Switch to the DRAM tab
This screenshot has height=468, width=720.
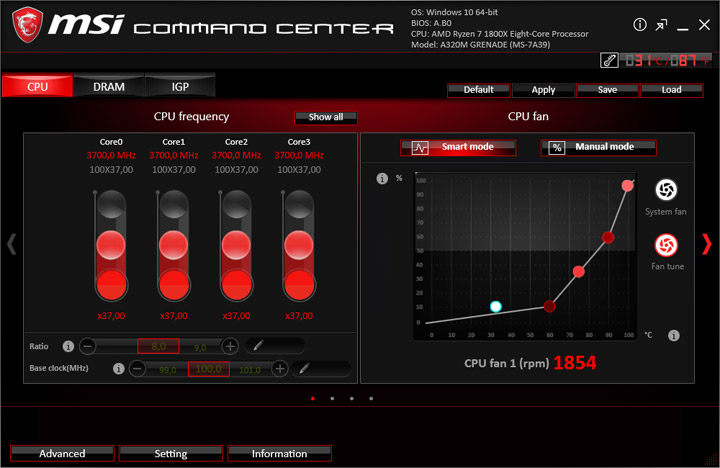pyautogui.click(x=109, y=86)
